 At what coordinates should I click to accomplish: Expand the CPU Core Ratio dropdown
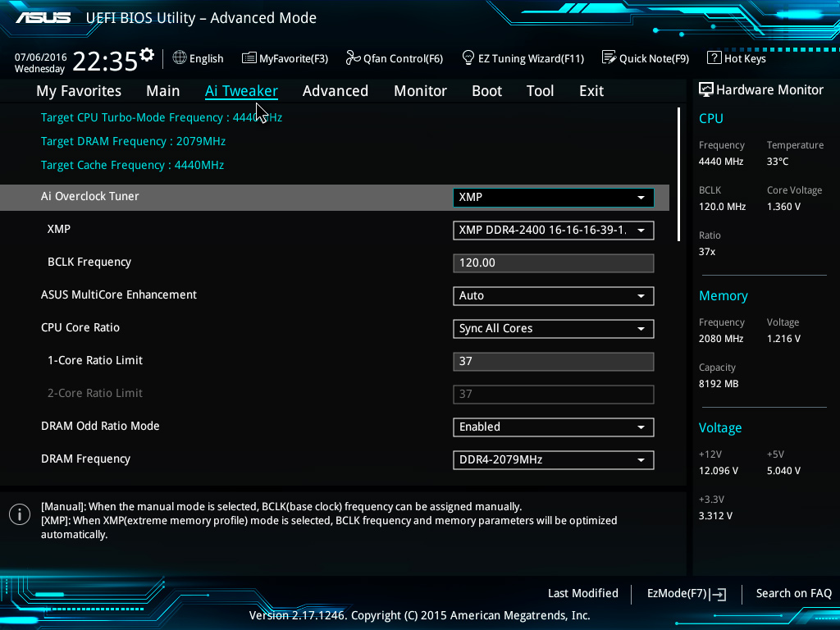(x=553, y=329)
